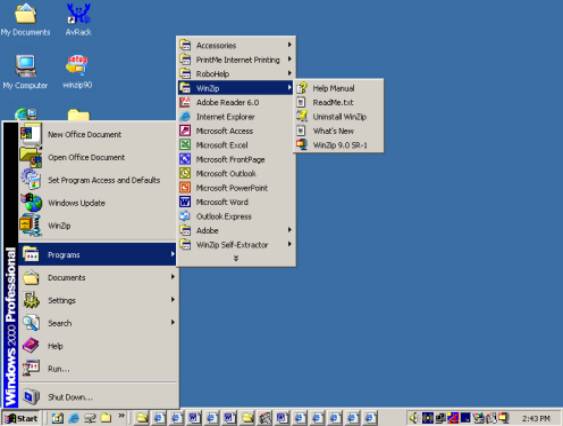Click Show Desktop icon in Quick Launch

click(57, 418)
